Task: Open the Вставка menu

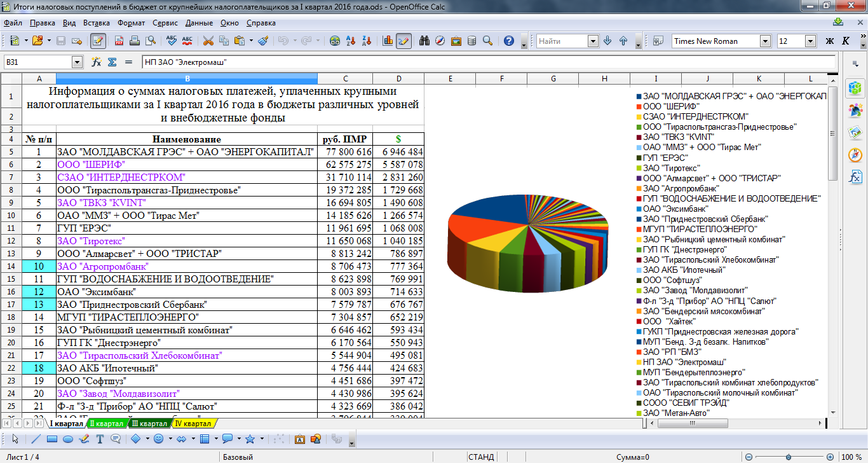Action: click(x=96, y=22)
